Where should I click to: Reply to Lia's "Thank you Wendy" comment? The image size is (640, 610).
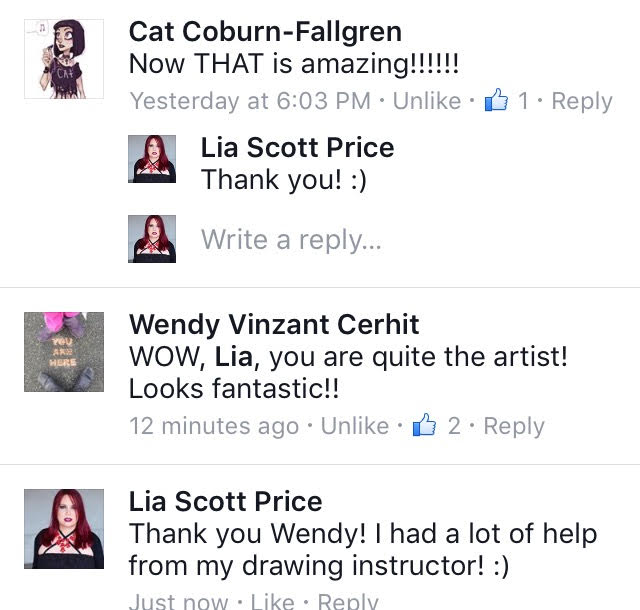coord(347,601)
